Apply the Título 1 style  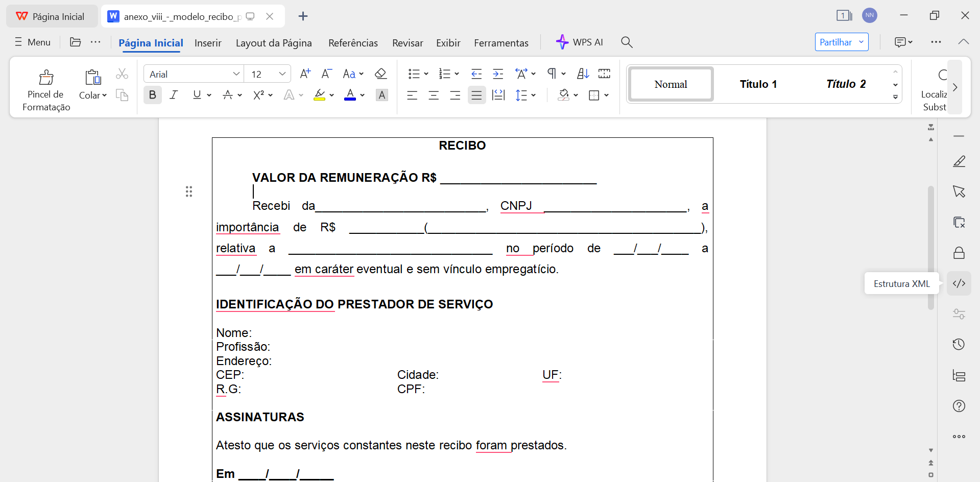coord(758,84)
